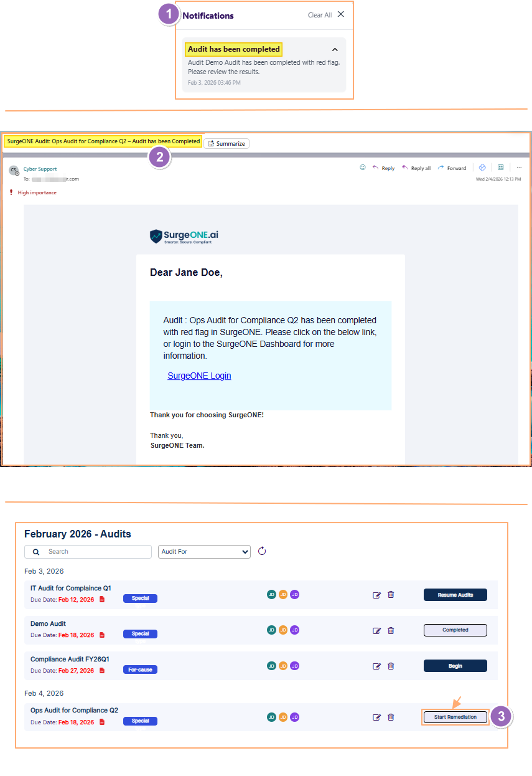Open the Audit For dropdown
532x776 pixels.
coord(204,551)
